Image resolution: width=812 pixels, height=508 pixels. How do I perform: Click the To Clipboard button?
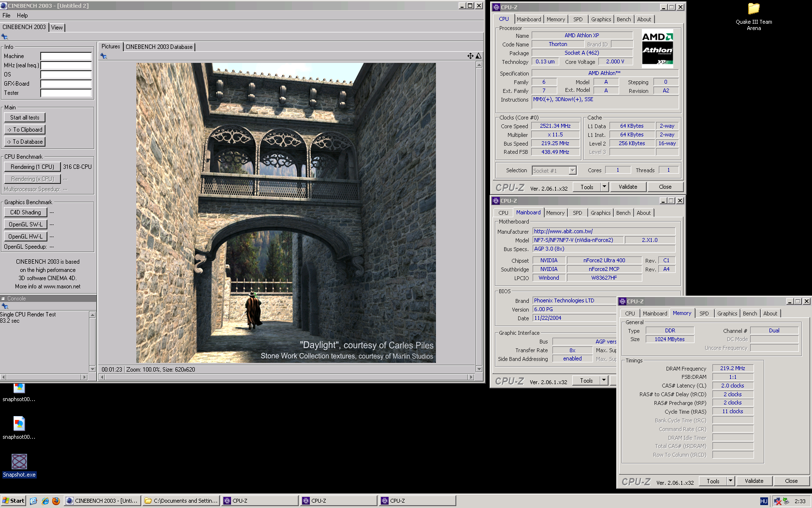(x=25, y=130)
